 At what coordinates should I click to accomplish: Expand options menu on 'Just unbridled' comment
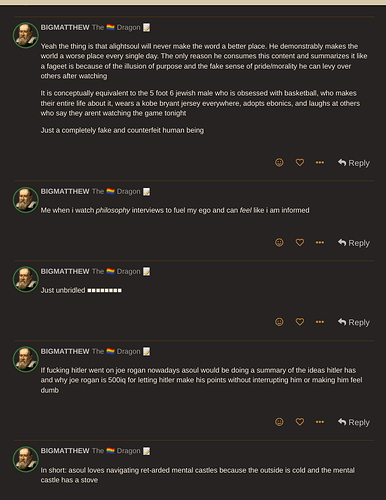coord(320,322)
